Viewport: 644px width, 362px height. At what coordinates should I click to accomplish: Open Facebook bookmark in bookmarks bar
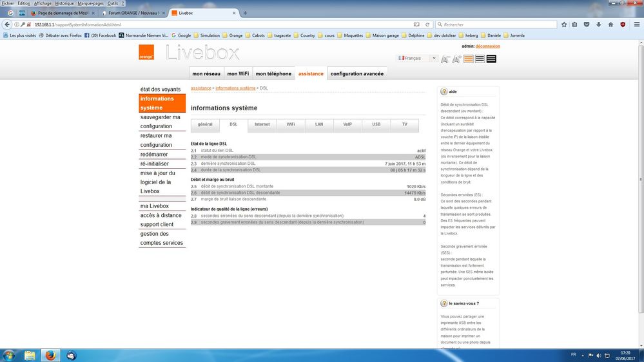pos(100,35)
